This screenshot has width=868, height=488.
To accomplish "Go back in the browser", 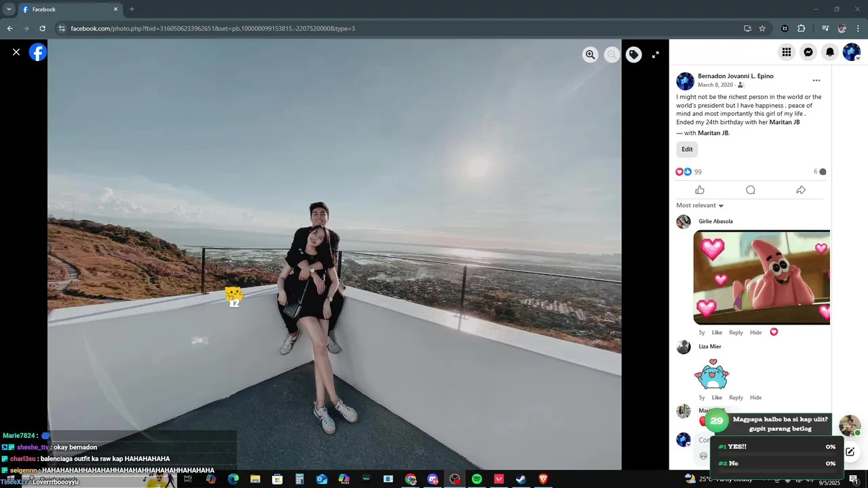I will click(x=9, y=28).
